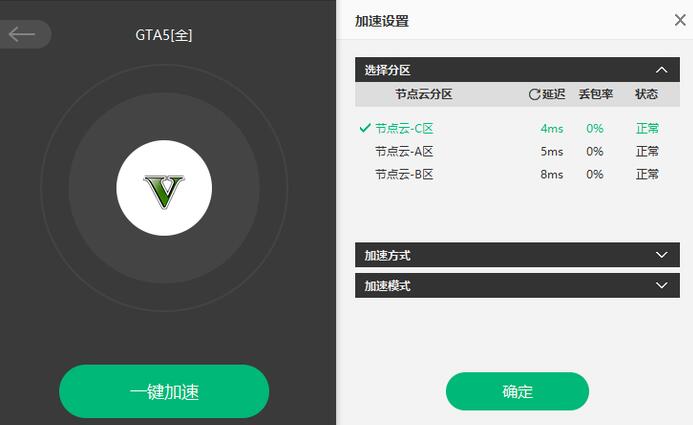Click the 延迟 column header
Screen dimensions: 693x425
(x=554, y=94)
